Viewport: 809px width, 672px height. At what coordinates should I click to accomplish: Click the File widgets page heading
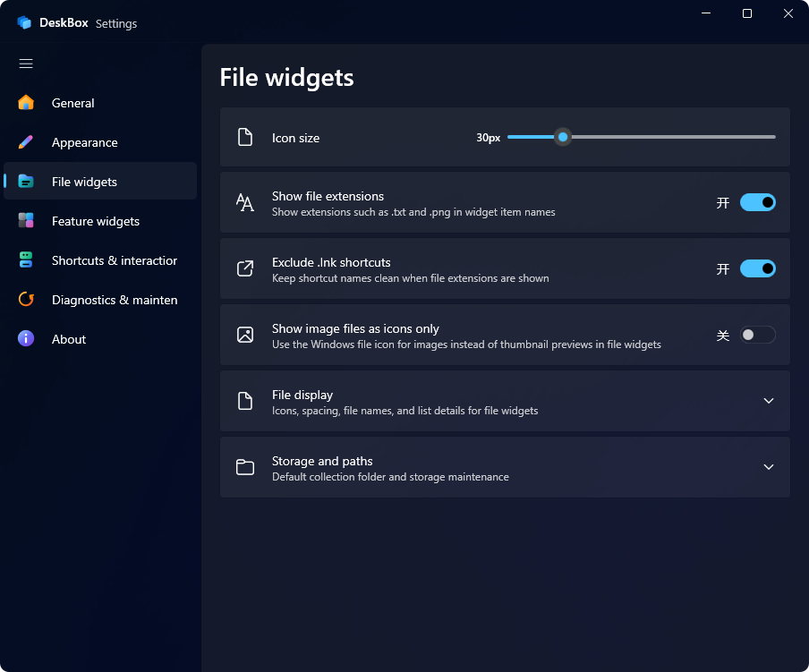pos(286,78)
